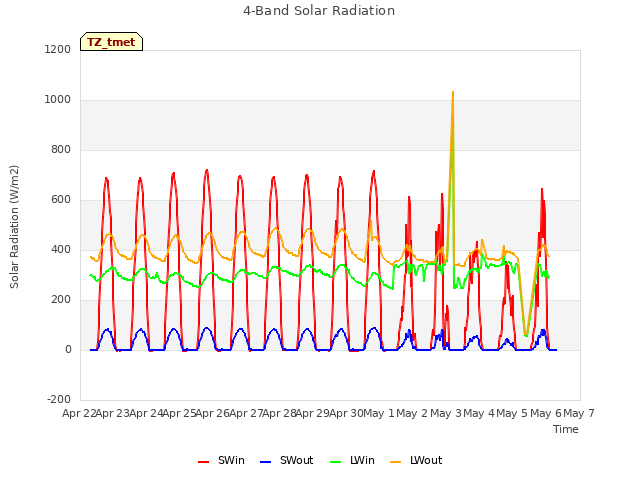The width and height of the screenshot is (640, 480).
Task: Click the green LWin legend color marker
Action: click(335, 462)
